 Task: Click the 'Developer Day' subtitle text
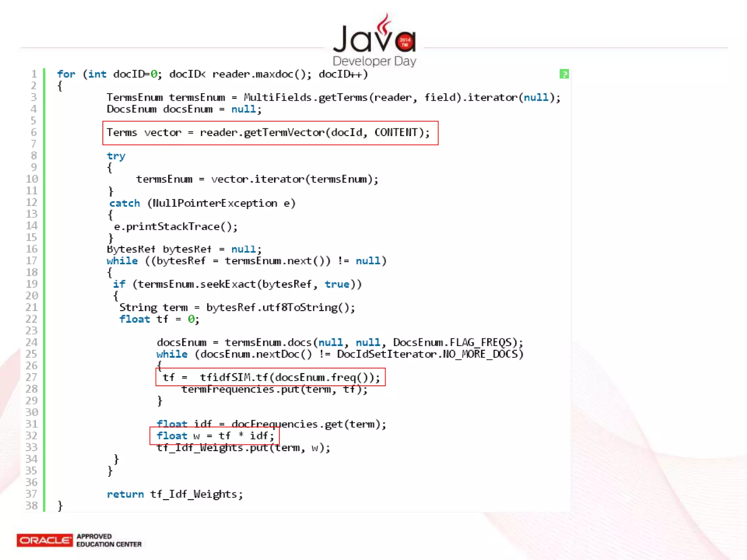point(374,61)
